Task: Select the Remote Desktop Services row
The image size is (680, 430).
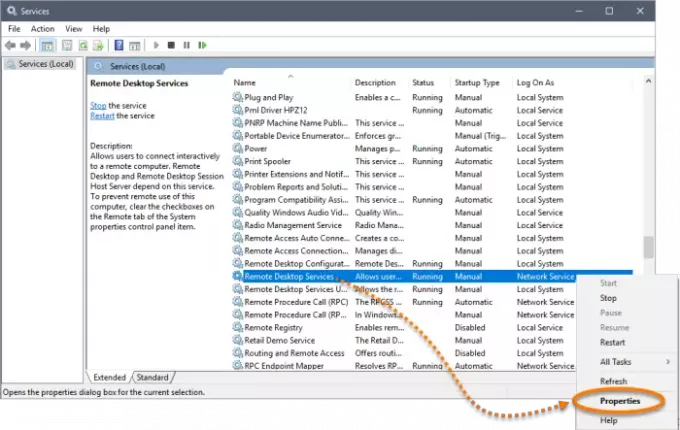Action: pyautogui.click(x=432, y=276)
